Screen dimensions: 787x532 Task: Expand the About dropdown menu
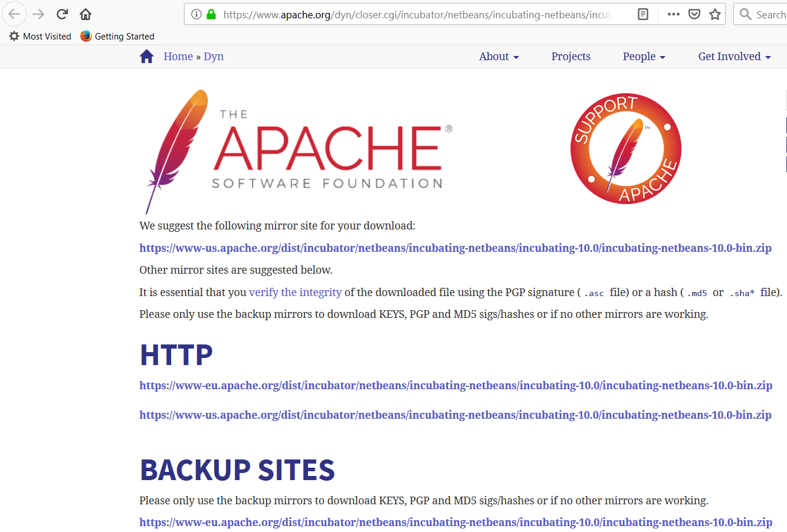[499, 57]
